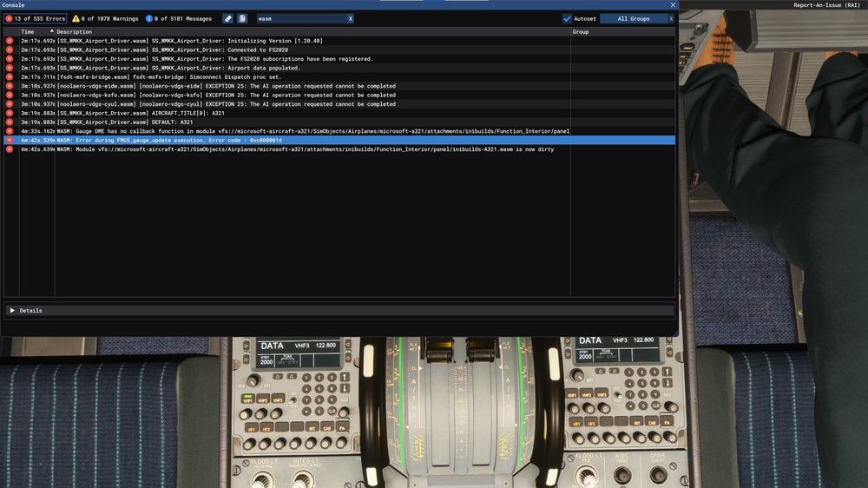Click the copy log to clipboard icon
The height and width of the screenshot is (488, 868).
[242, 18]
